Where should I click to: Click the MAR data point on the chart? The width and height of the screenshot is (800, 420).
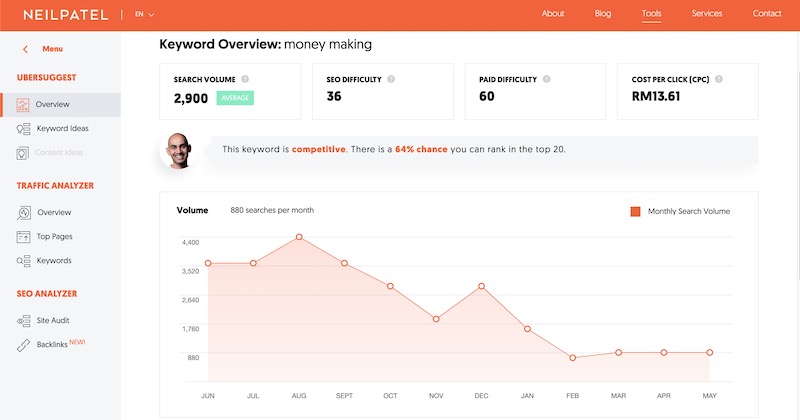click(618, 353)
